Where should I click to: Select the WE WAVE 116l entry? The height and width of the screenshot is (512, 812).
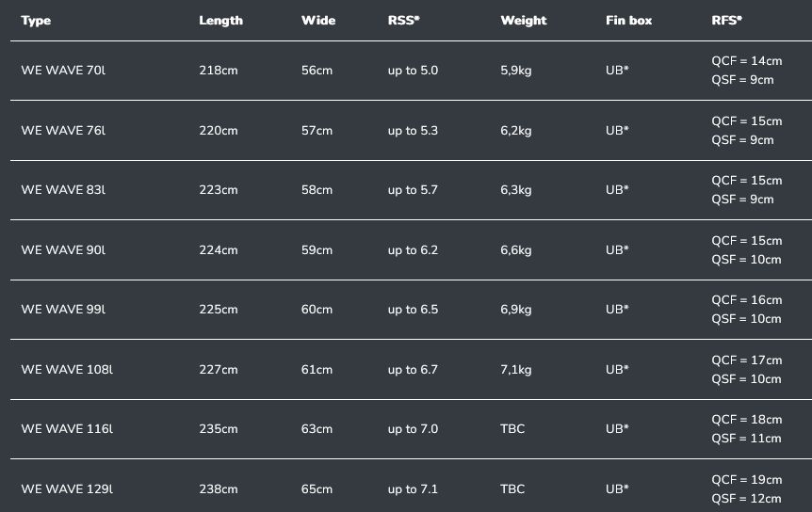[67, 429]
